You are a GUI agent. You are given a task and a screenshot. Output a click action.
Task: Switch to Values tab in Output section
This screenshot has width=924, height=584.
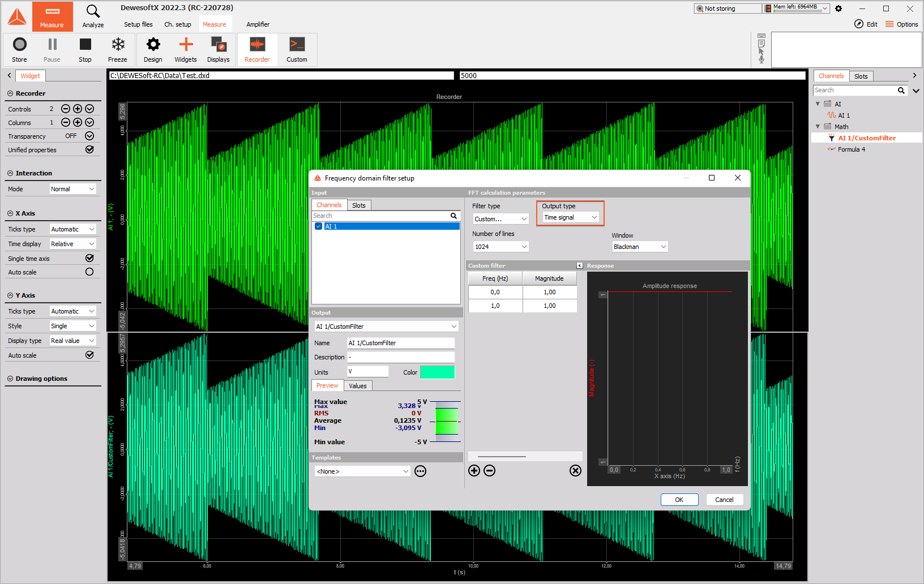358,386
